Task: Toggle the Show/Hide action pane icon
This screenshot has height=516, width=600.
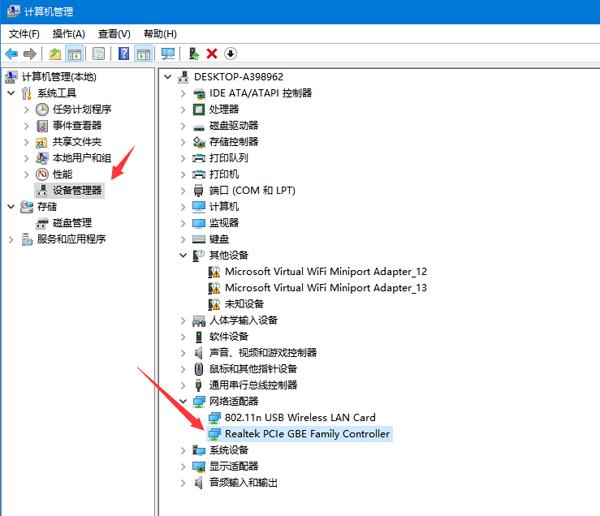Action: pyautogui.click(x=144, y=54)
